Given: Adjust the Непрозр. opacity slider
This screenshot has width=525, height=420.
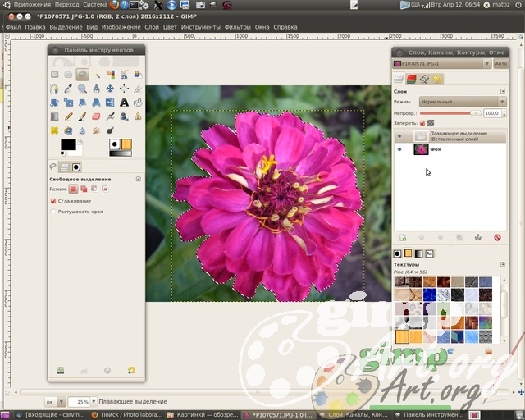Looking at the screenshot, I should coord(450,113).
